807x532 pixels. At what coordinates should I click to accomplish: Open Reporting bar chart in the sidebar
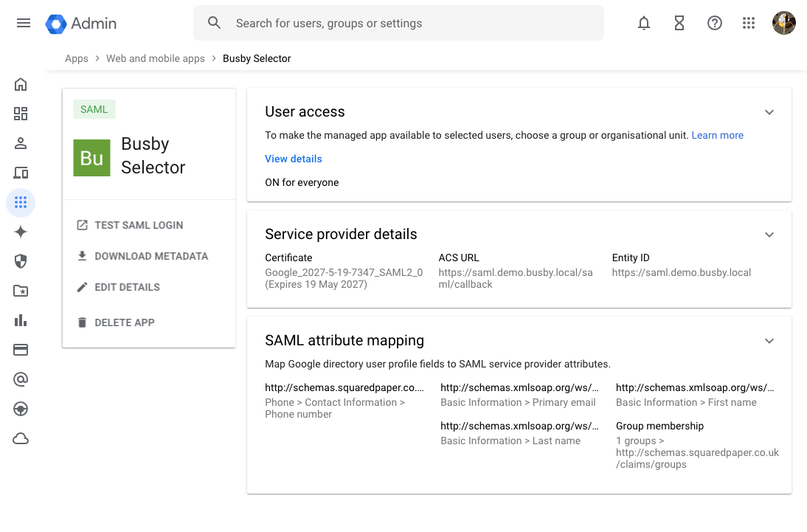[21, 320]
